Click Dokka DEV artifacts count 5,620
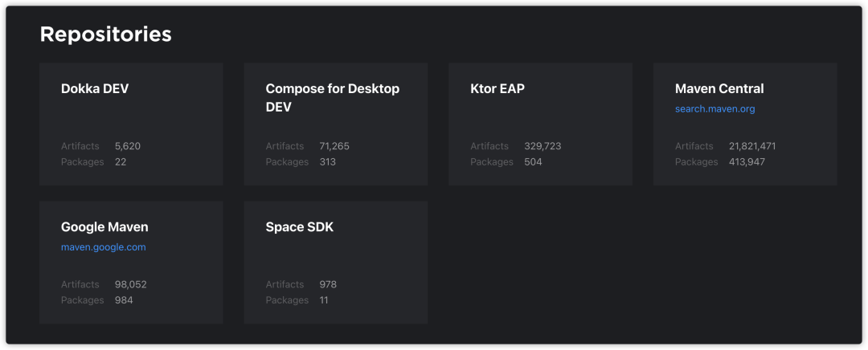The width and height of the screenshot is (868, 350). [x=128, y=146]
